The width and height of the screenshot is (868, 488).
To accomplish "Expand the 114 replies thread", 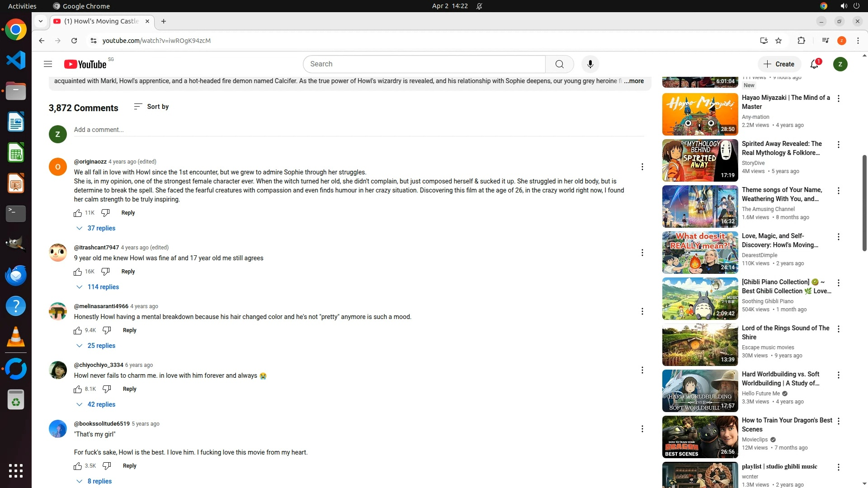I will coord(98,287).
